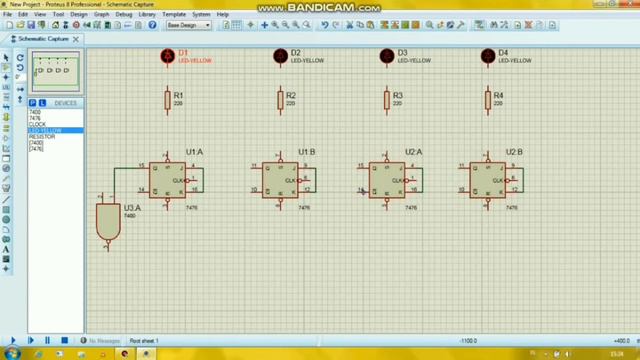Open the View menu
Image resolution: width=640 pixels, height=360 pixels.
[x=40, y=14]
